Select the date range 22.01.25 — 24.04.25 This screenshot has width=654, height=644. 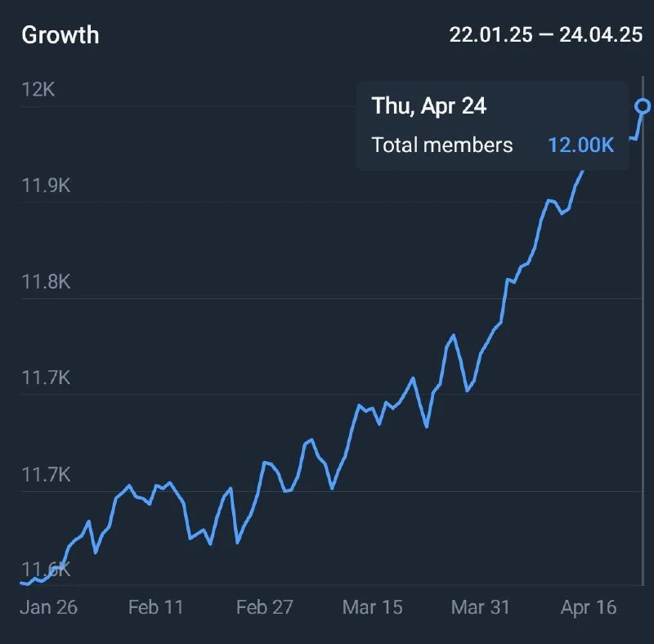[x=544, y=35]
